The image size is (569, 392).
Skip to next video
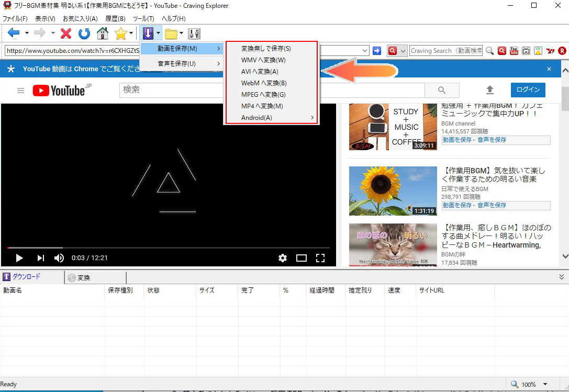(41, 258)
